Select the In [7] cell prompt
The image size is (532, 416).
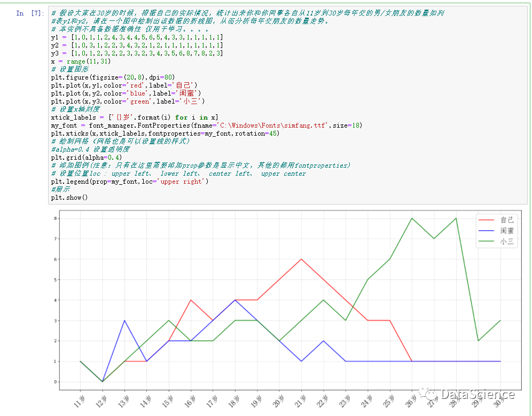tap(30, 13)
